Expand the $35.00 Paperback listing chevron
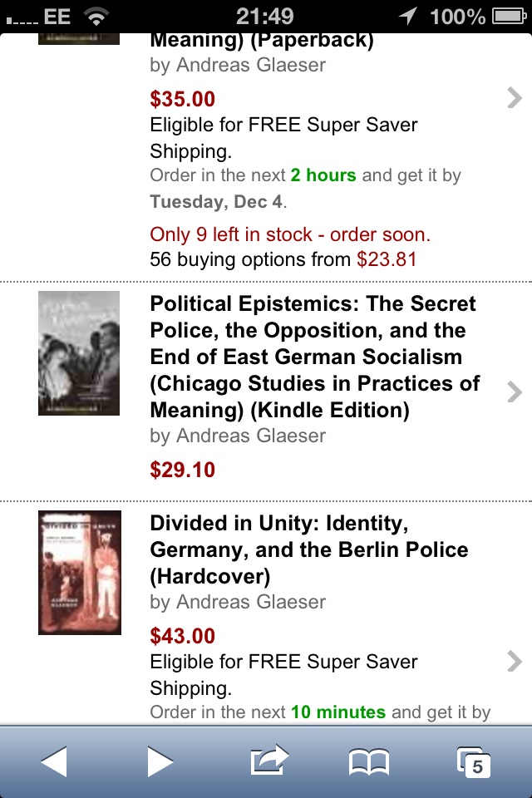This screenshot has height=798, width=532. (515, 99)
